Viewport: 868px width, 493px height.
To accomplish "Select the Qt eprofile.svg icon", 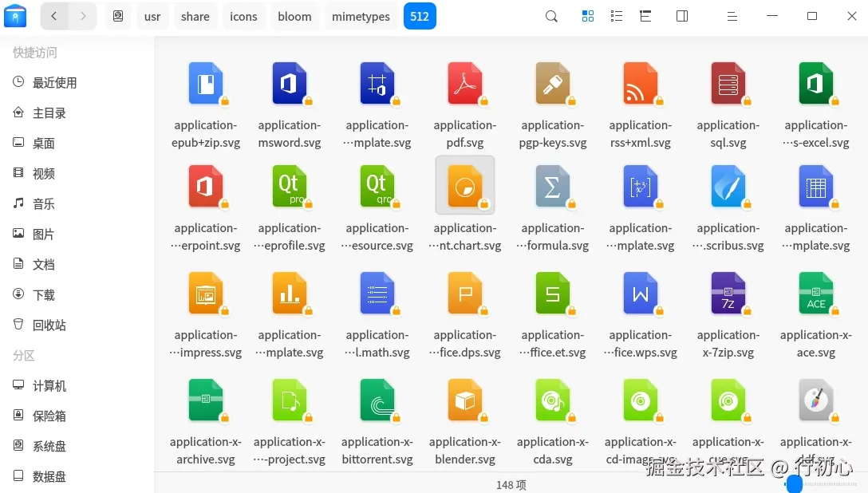I will point(290,187).
